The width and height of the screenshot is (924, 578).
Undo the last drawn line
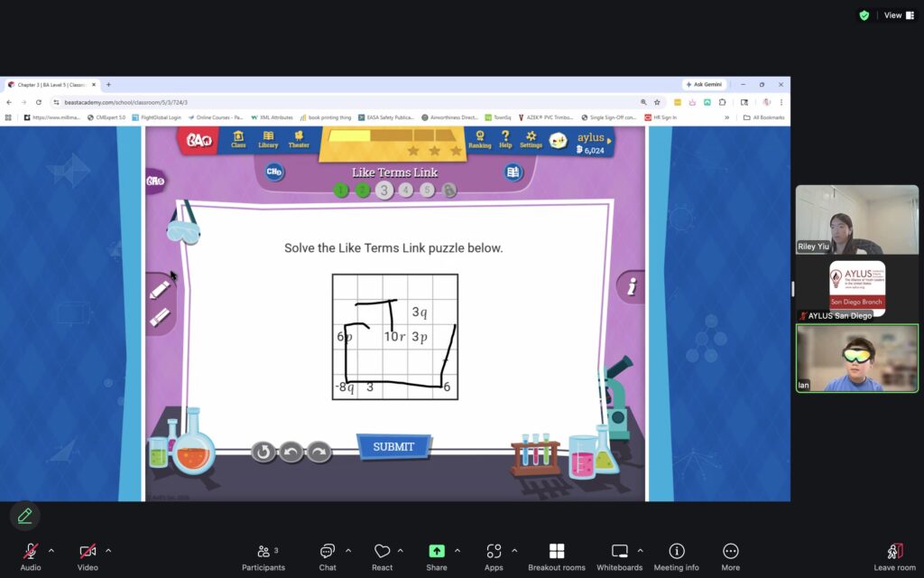[x=291, y=452]
